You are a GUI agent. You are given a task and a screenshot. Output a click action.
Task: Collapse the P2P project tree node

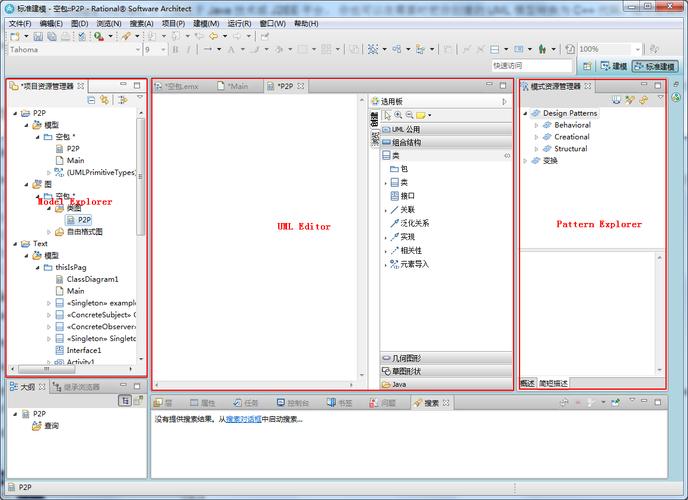(15, 113)
